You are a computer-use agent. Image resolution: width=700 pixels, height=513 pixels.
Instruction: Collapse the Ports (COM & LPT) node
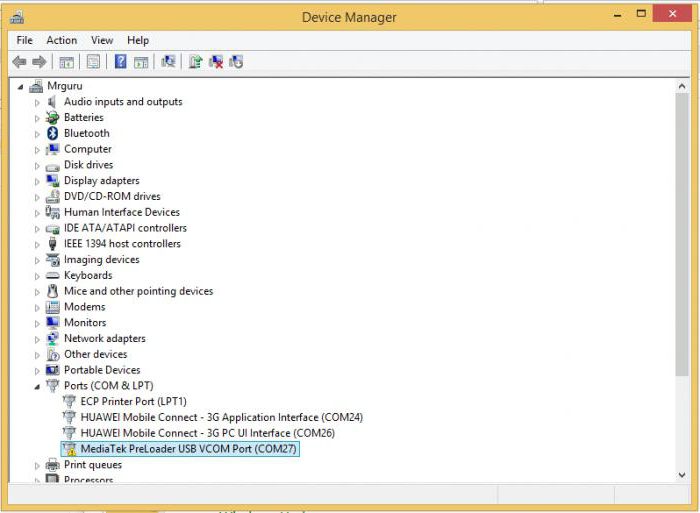(x=37, y=387)
